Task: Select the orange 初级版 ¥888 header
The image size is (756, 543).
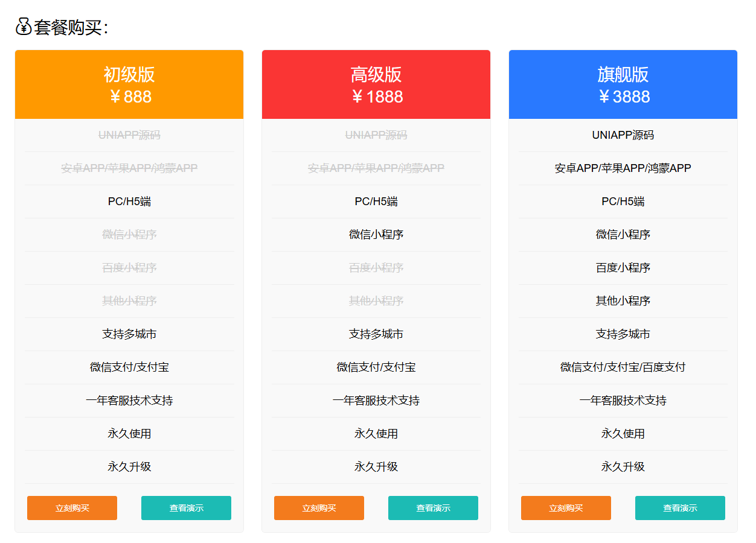Action: pyautogui.click(x=129, y=84)
